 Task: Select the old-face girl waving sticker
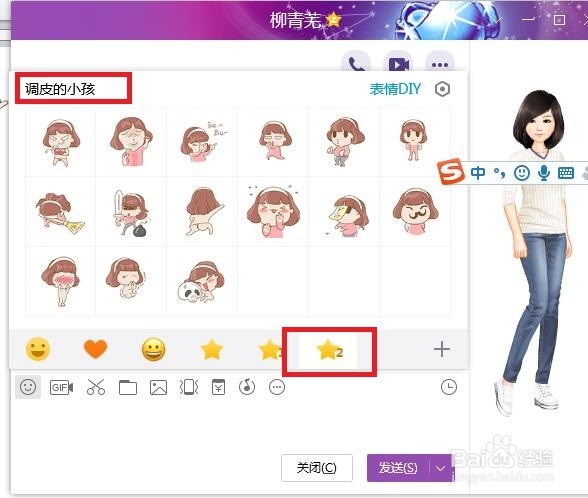point(131,142)
